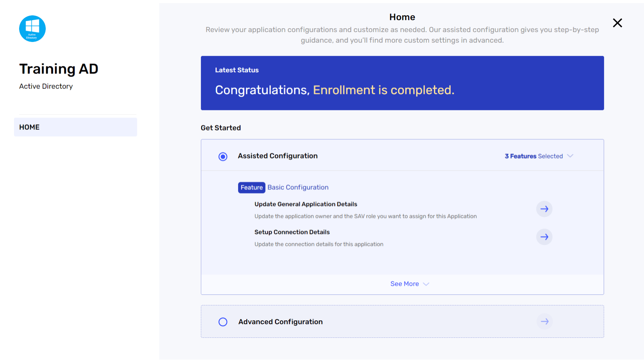Click the Advanced Configuration arrow icon
The height and width of the screenshot is (361, 644).
tap(545, 321)
